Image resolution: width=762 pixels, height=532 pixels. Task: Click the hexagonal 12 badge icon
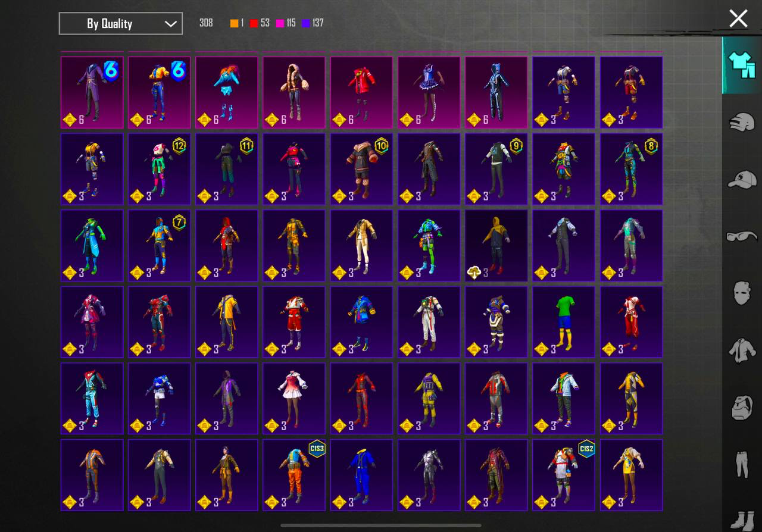[179, 145]
